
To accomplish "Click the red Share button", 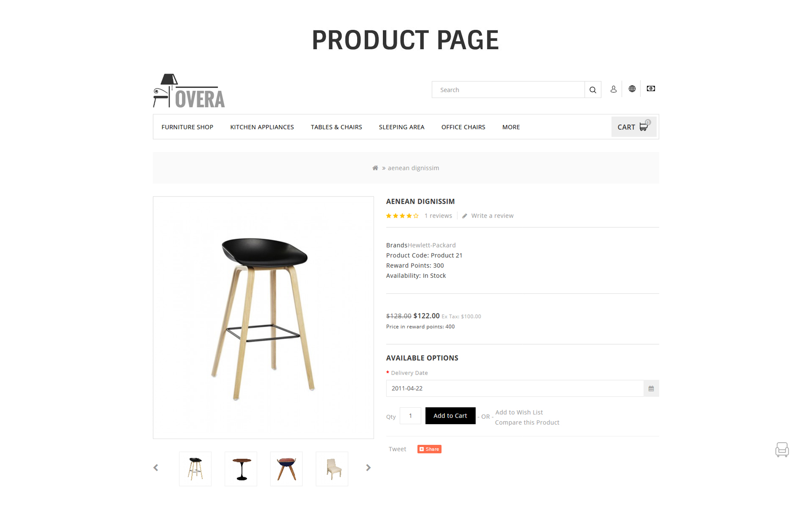I will pyautogui.click(x=429, y=449).
